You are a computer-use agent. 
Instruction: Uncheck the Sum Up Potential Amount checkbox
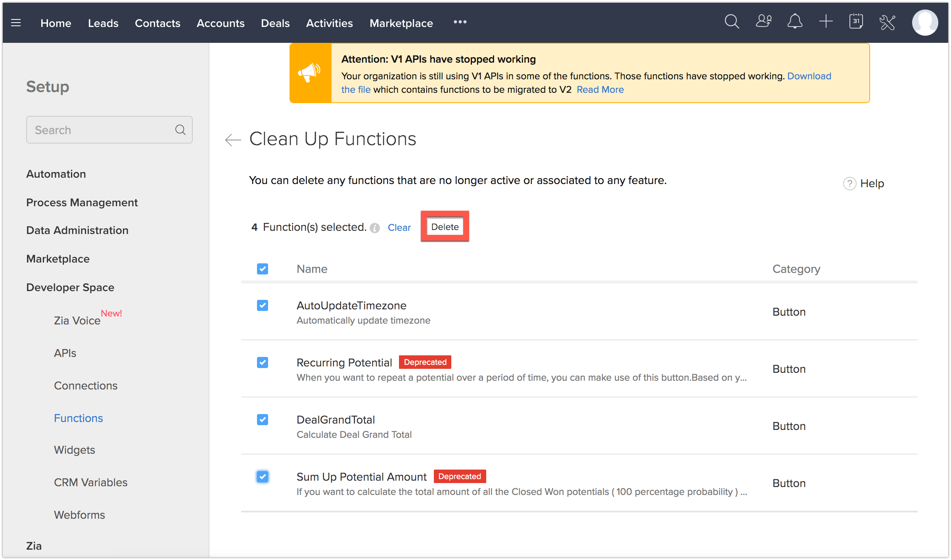coord(263,477)
